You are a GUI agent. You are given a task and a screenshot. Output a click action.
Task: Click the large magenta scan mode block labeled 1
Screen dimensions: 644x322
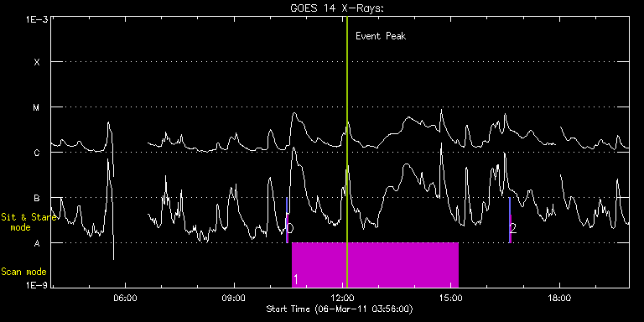375,265
